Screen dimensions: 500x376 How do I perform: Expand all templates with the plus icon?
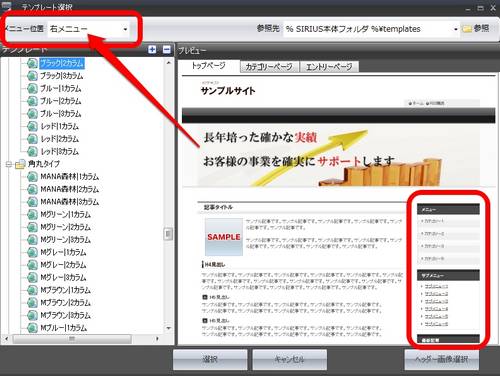coord(152,50)
